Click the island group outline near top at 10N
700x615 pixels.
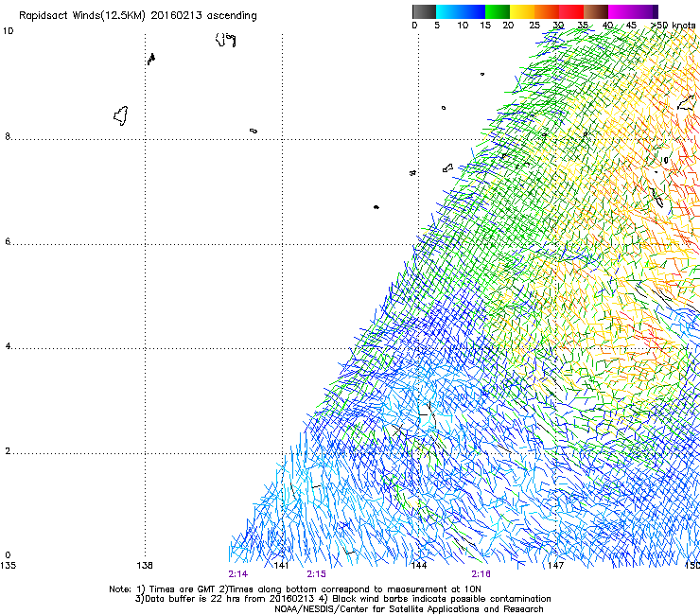225,40
